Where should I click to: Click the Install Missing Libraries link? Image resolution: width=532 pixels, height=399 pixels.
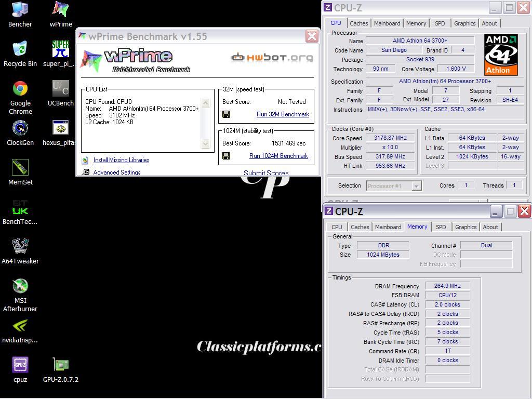pyautogui.click(x=121, y=160)
